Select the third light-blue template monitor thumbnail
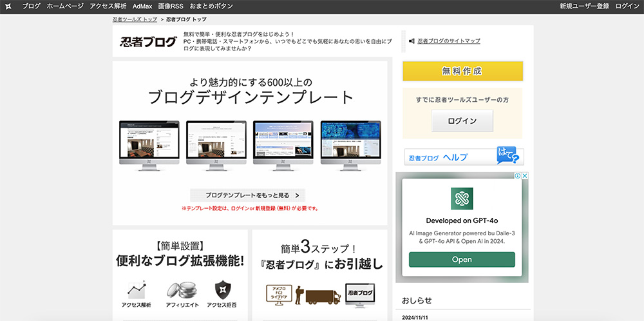 (283, 146)
